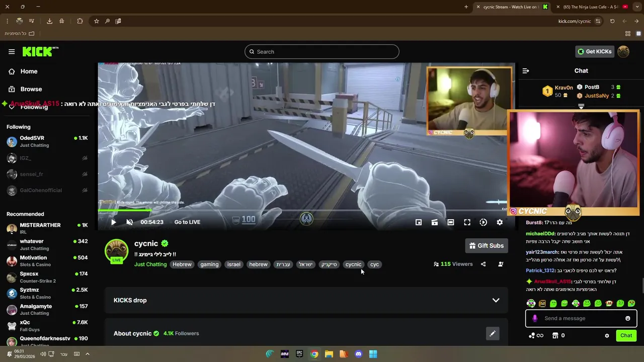
Task: Click the follow user icon beside share
Action: coord(501,264)
